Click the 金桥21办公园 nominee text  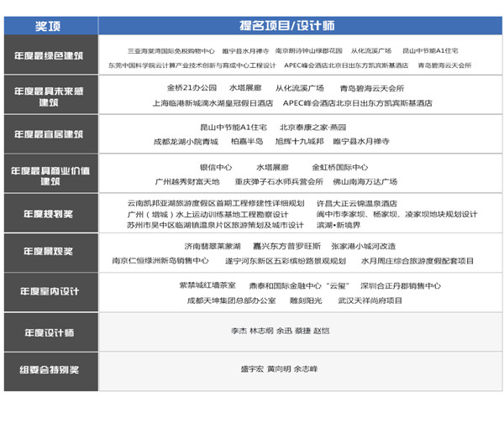[x=192, y=87]
